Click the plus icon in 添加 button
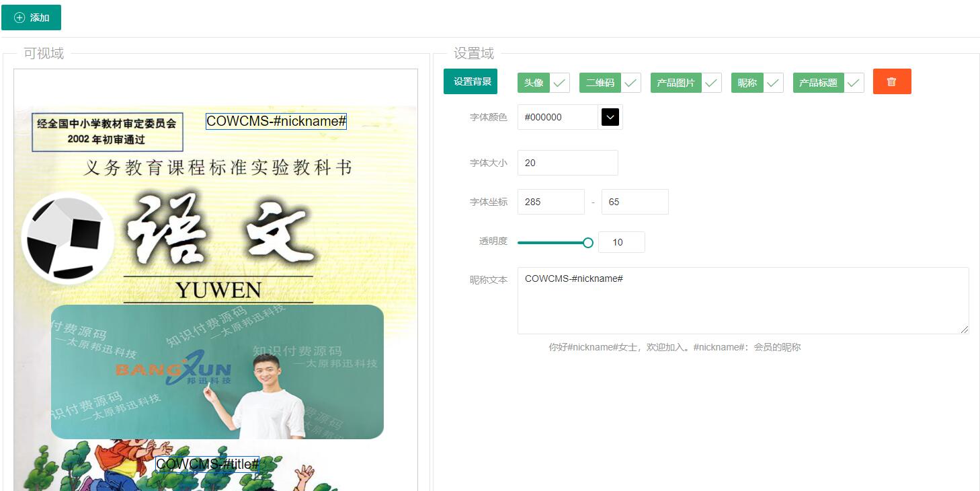Viewport: 980px width, 491px height. click(19, 17)
